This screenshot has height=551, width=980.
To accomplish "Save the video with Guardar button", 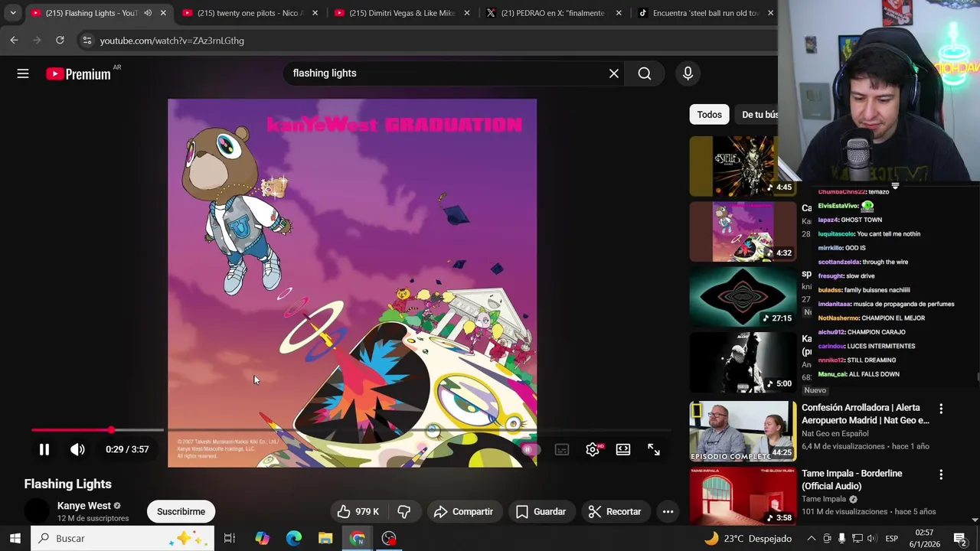I will [x=541, y=512].
